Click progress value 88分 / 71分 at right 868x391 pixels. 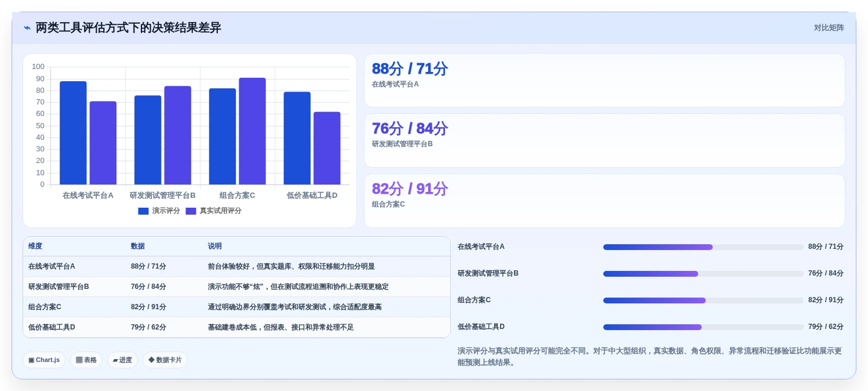(826, 247)
